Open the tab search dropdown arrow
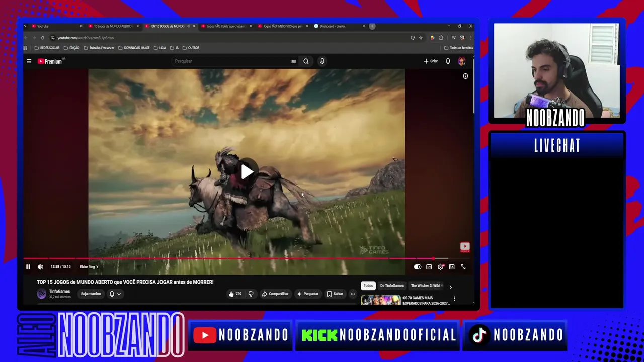 pyautogui.click(x=25, y=26)
